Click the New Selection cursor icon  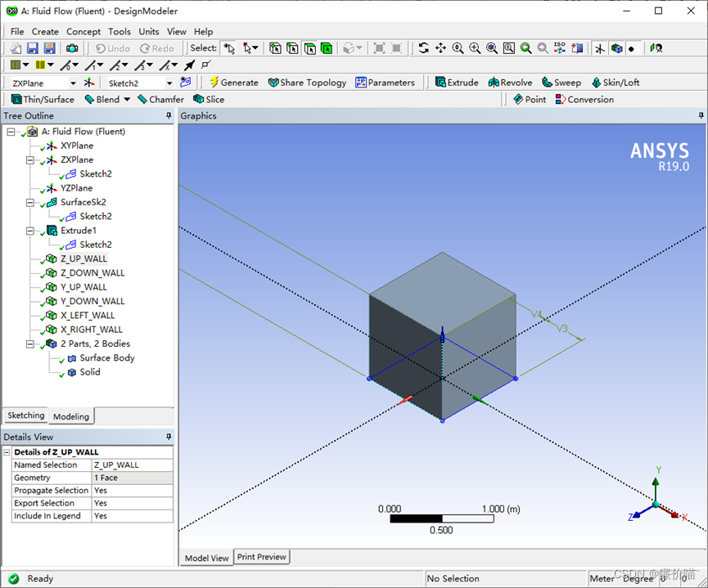click(229, 48)
